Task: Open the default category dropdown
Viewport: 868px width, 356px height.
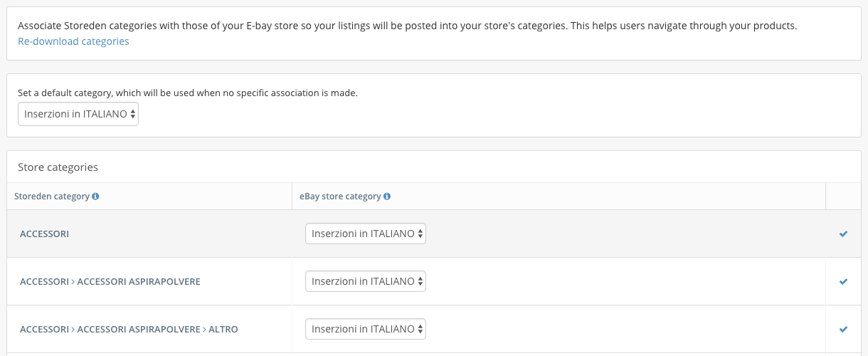Action: click(78, 114)
